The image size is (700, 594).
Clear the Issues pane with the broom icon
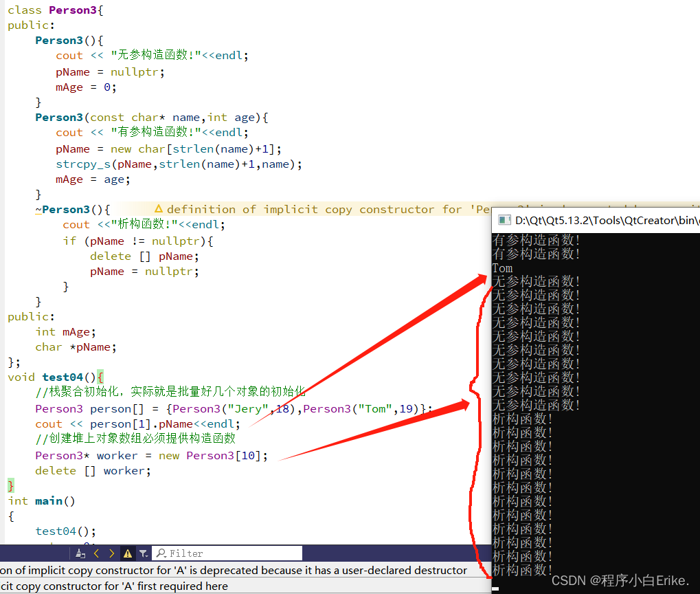point(80,553)
